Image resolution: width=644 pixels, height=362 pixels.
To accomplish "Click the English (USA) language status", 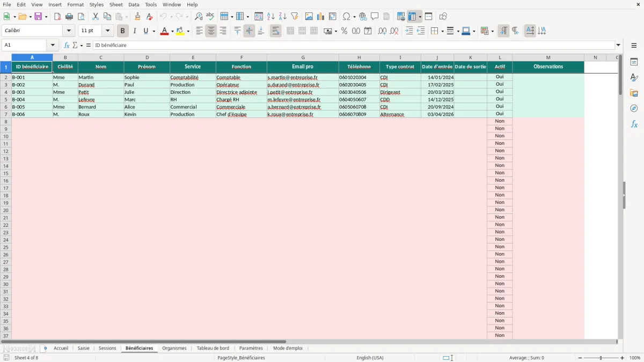I will click(x=370, y=358).
